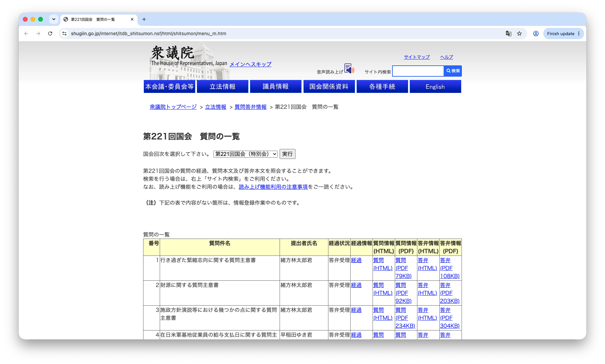Reload the page

50,34
